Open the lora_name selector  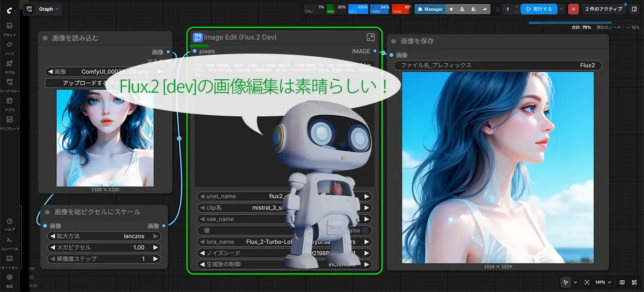284,242
